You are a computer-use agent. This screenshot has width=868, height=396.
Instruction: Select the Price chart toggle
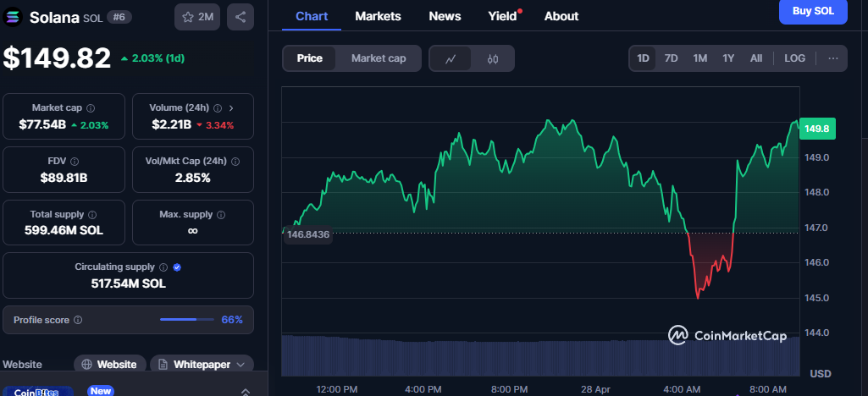[309, 58]
